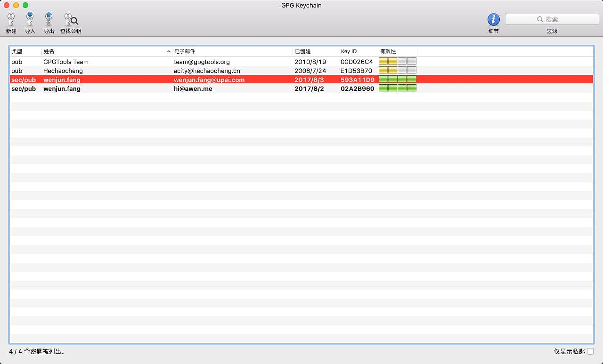Sort by 电子邮件 column header

231,51
